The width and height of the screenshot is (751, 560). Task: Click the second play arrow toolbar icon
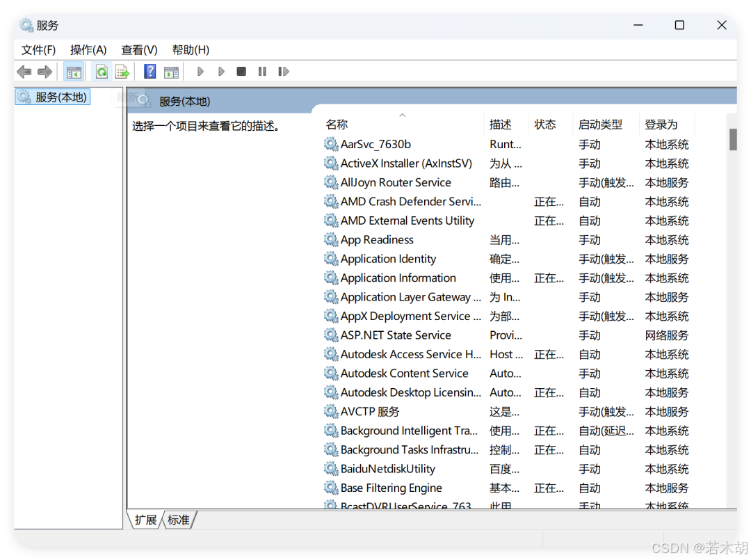221,72
